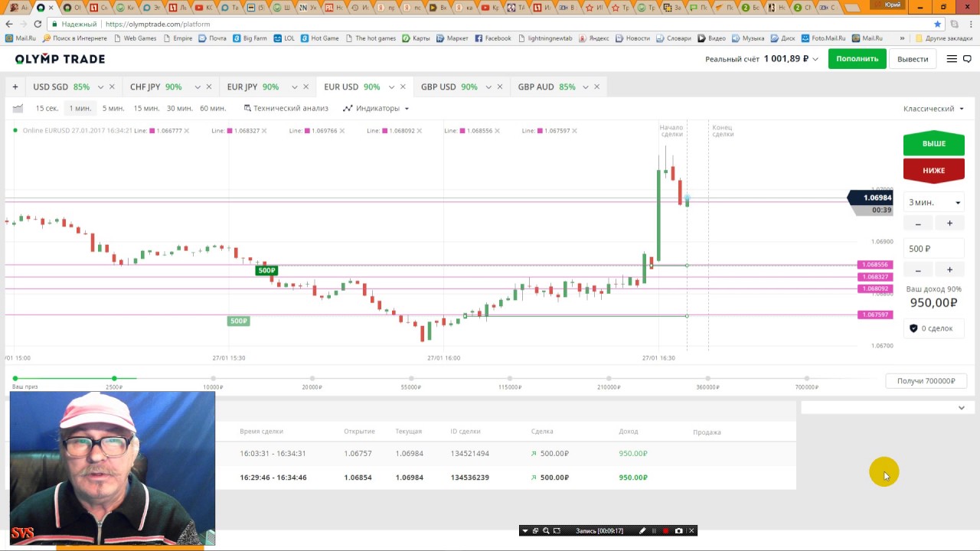Click the green ВЫШЕ button
The width and height of the screenshot is (980, 551).
(933, 144)
